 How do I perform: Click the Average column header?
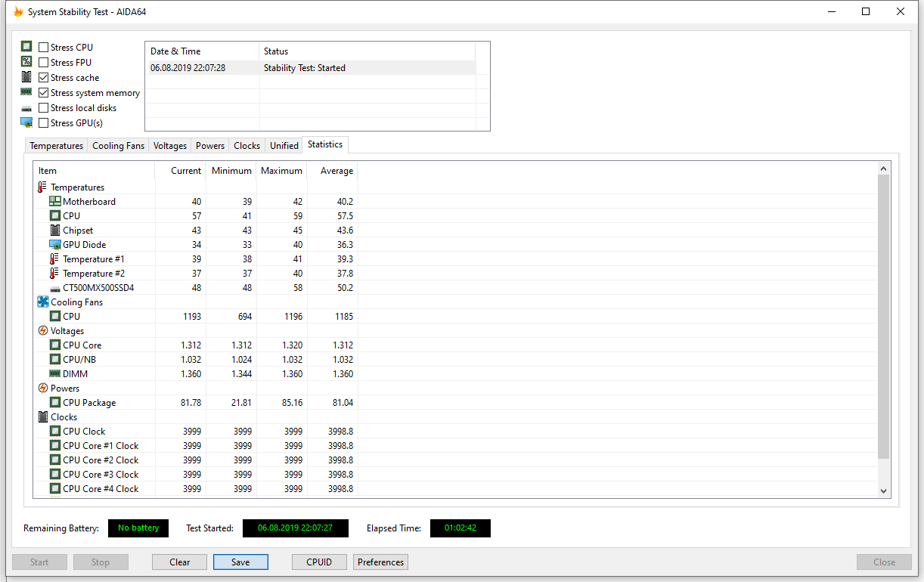point(332,171)
